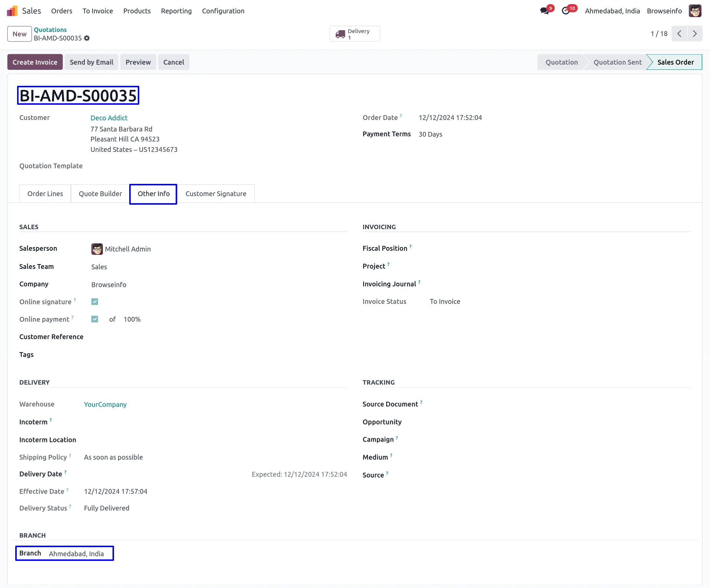Click the Preview button

click(x=138, y=62)
